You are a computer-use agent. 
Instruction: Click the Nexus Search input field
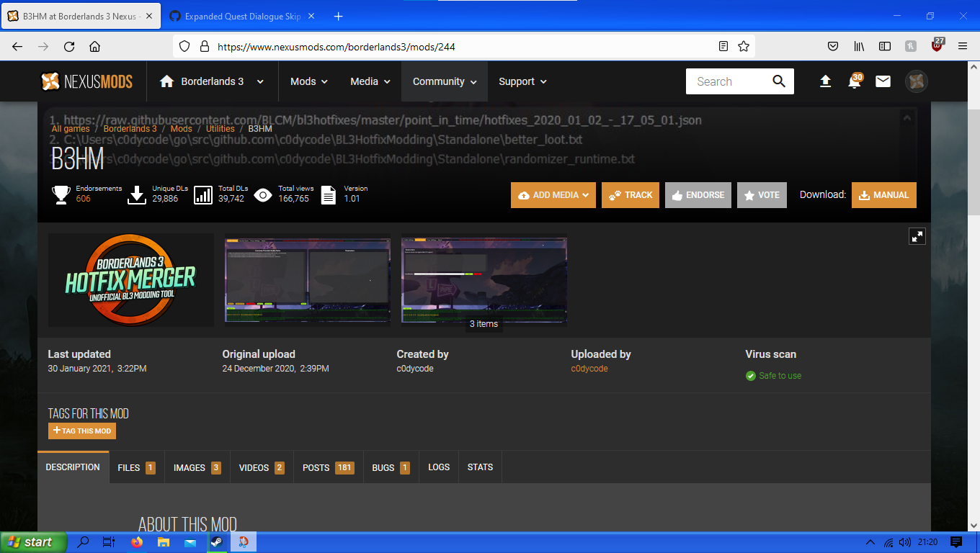pos(728,81)
